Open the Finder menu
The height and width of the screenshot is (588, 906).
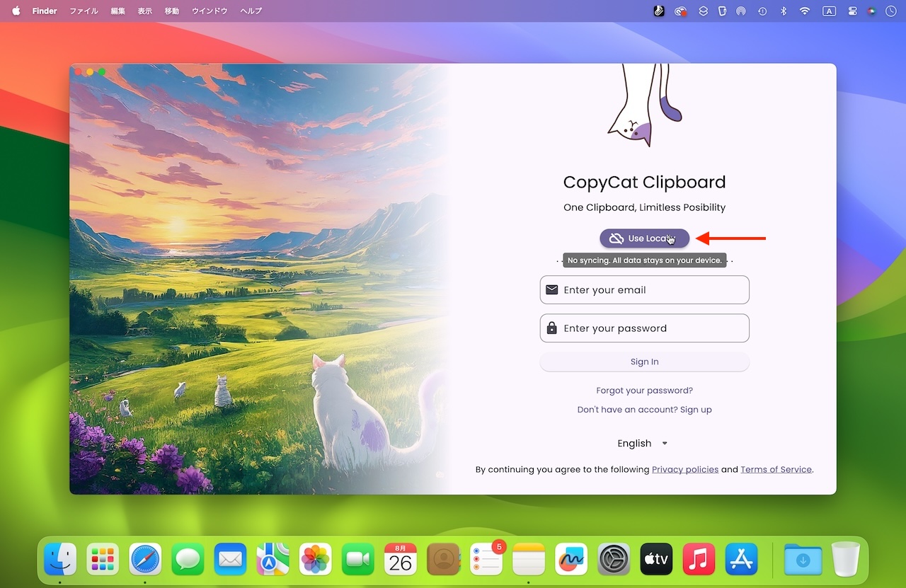(45, 11)
